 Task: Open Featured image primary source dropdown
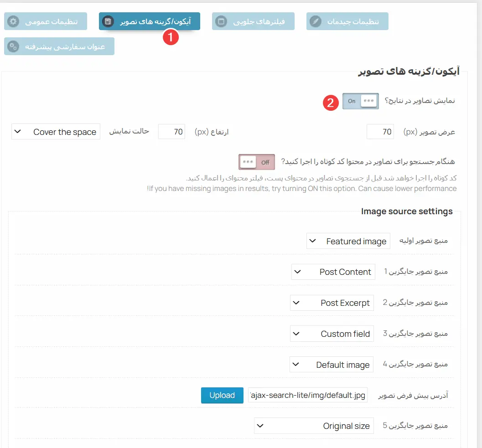tap(348, 241)
